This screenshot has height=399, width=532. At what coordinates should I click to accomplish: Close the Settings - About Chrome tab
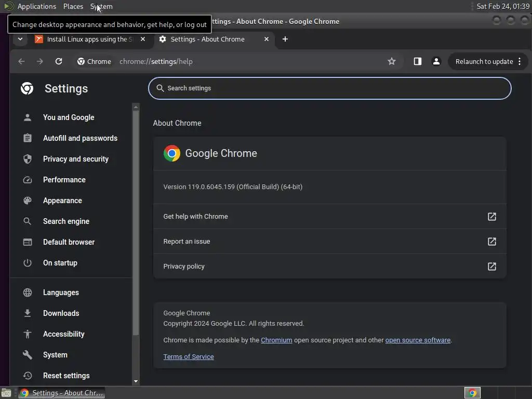[x=267, y=39]
